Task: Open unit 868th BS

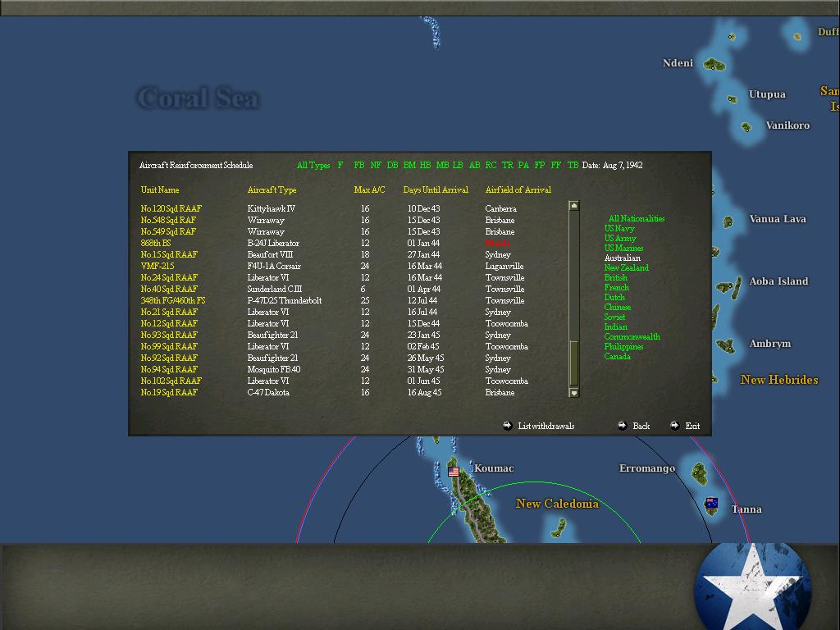Action: [155, 243]
